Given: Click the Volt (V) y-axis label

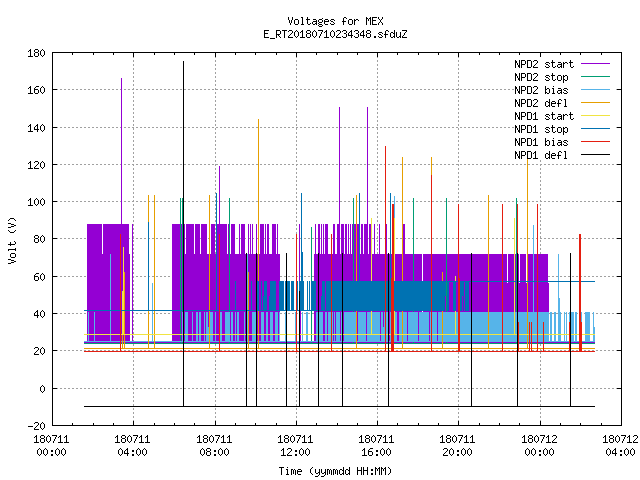Looking at the screenshot, I should [x=13, y=240].
